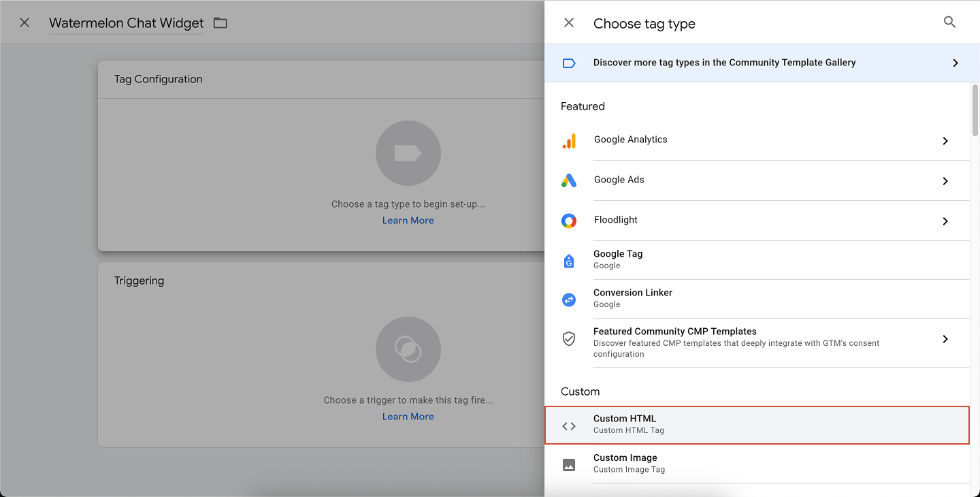Image resolution: width=980 pixels, height=497 pixels.
Task: Edit the Watermelon Chat Widget tag name
Action: click(127, 23)
